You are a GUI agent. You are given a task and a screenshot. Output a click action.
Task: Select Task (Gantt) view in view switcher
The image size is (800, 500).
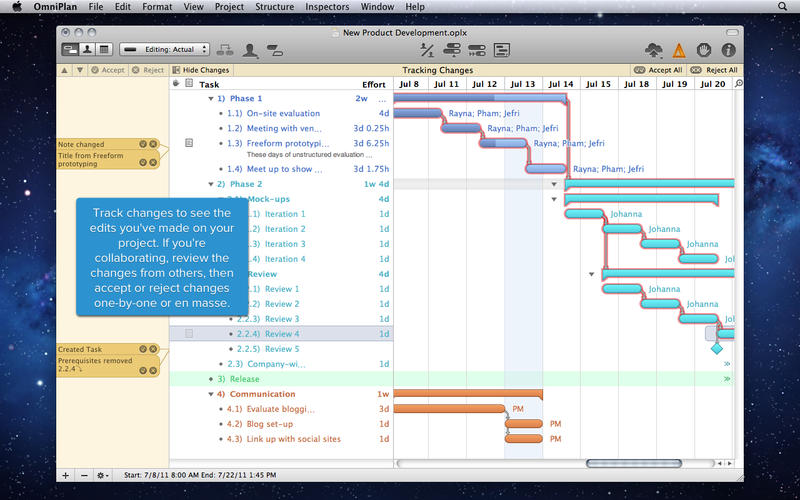coord(71,49)
